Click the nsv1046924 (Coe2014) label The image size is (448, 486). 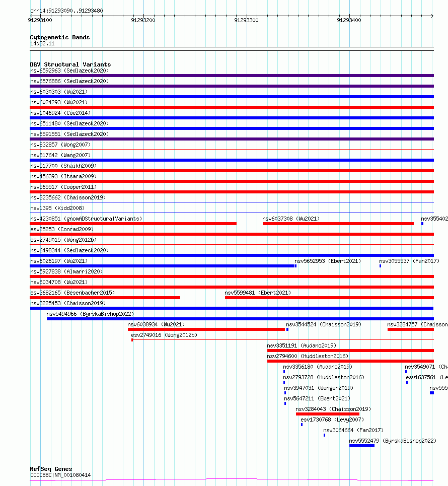pos(60,113)
